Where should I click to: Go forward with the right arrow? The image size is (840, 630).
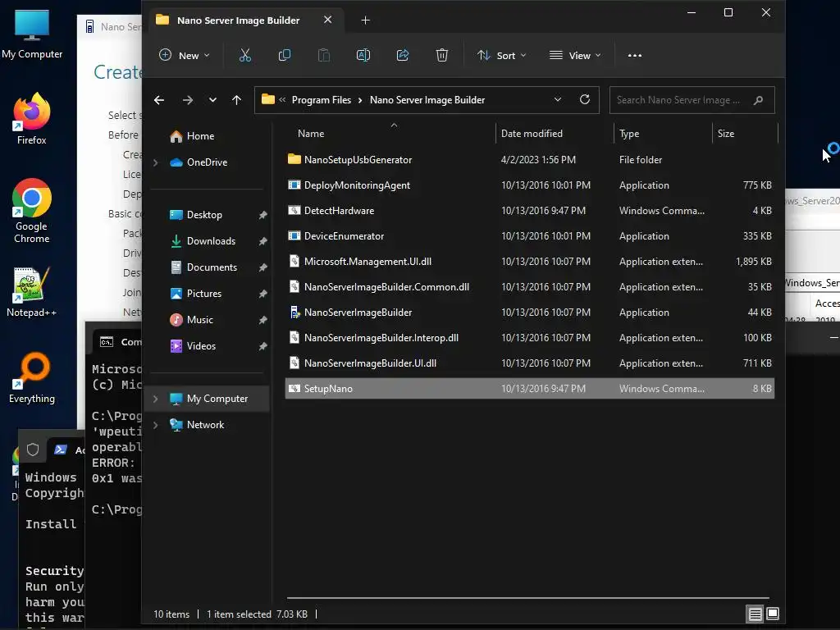click(188, 100)
